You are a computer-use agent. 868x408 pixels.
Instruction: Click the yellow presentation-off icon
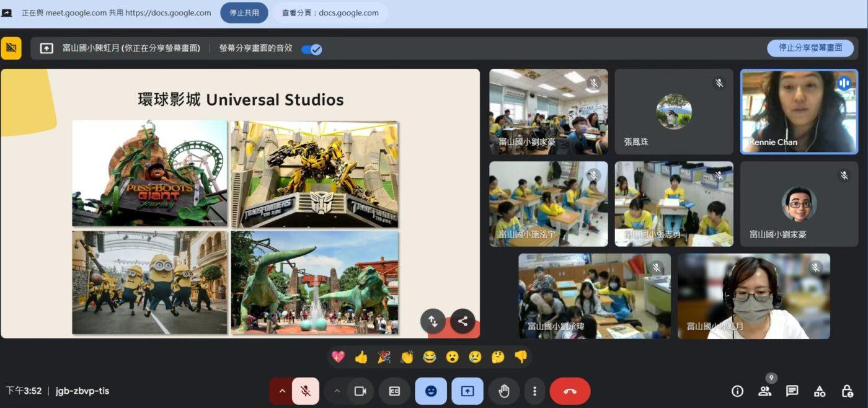pos(11,48)
